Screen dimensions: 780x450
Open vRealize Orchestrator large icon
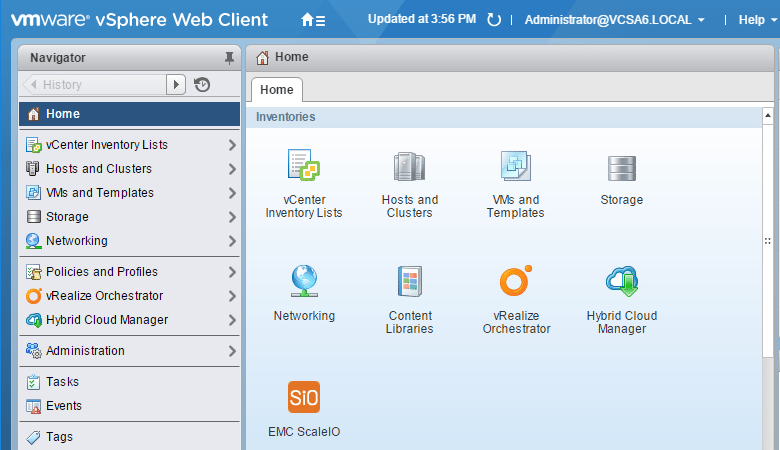[515, 280]
